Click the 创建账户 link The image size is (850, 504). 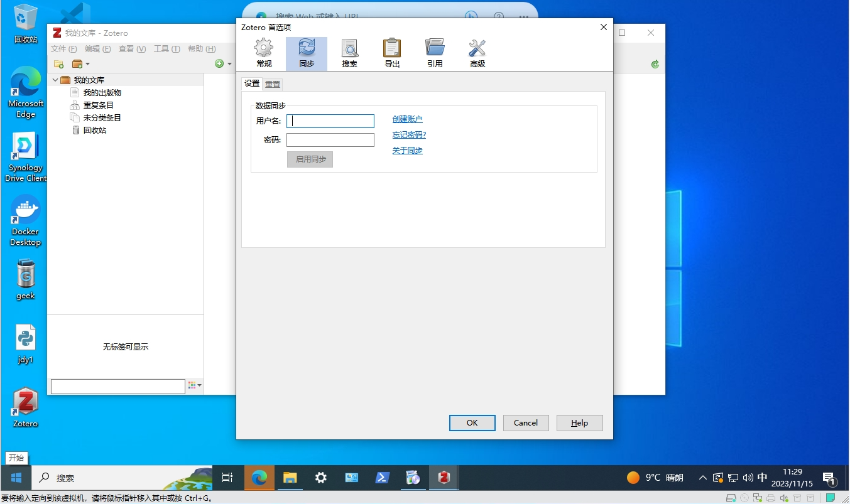coord(407,119)
